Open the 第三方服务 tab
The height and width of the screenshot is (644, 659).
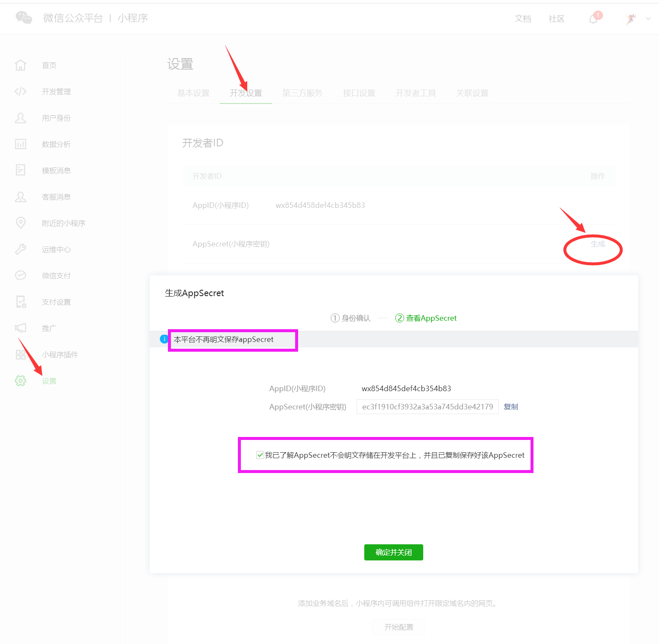(x=302, y=93)
